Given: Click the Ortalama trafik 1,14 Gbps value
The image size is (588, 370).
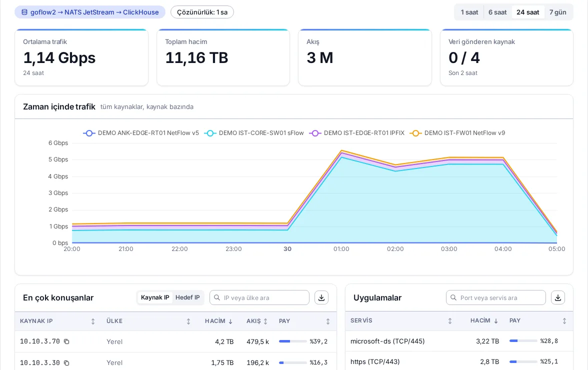Looking at the screenshot, I should pos(59,57).
